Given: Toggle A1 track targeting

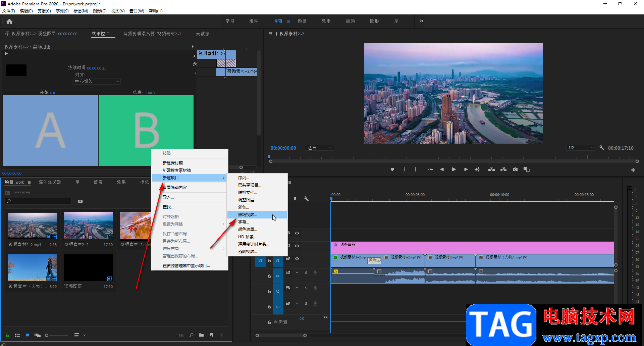Looking at the screenshot, I should [277, 276].
